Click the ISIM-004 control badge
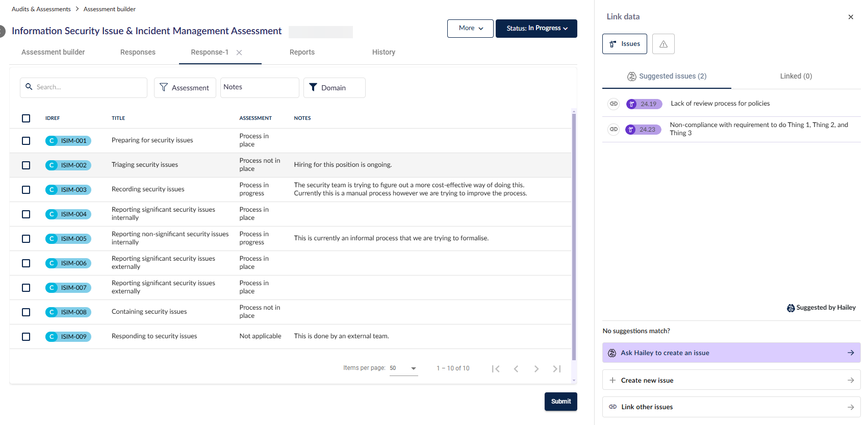Viewport: 868px width, 425px height. 68,214
